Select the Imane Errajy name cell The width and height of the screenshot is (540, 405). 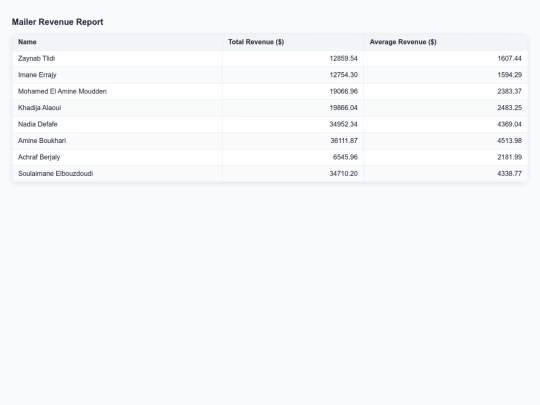click(x=117, y=75)
